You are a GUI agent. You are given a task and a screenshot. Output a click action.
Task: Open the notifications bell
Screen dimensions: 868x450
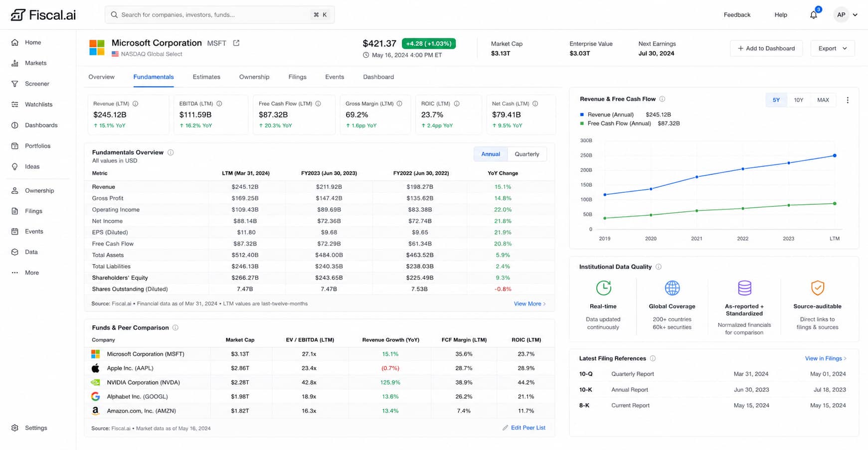(x=814, y=14)
